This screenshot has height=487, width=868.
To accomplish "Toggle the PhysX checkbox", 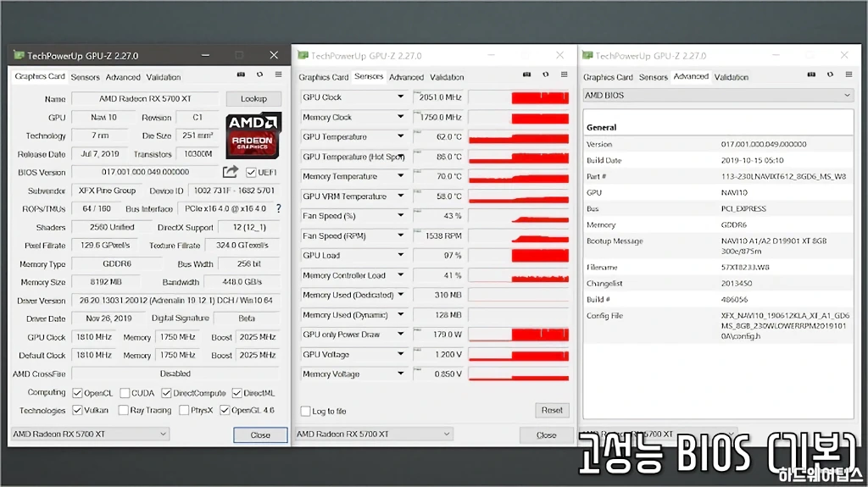I will pyautogui.click(x=184, y=410).
